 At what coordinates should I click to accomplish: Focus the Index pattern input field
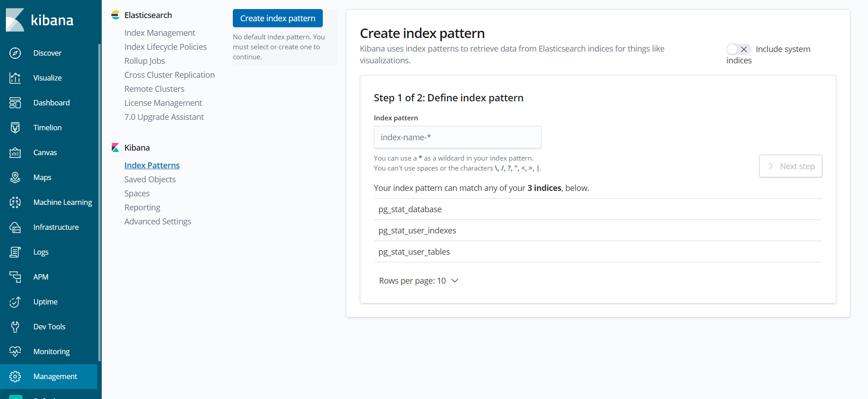[458, 137]
